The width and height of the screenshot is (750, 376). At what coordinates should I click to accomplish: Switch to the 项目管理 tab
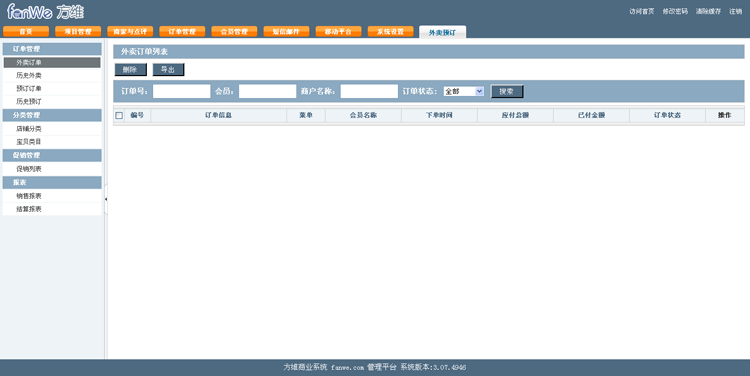78,32
